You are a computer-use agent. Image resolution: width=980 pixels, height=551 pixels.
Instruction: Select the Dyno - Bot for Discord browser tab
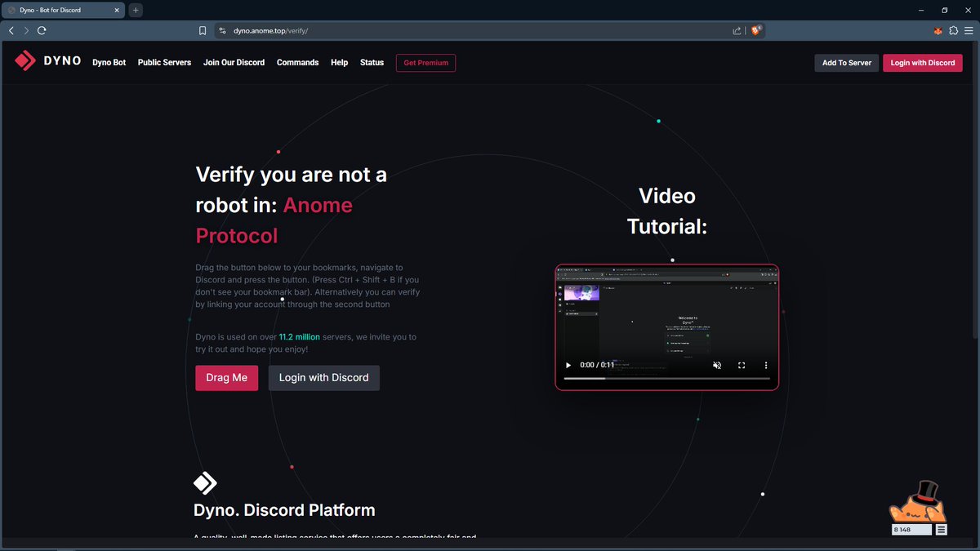[x=64, y=10]
